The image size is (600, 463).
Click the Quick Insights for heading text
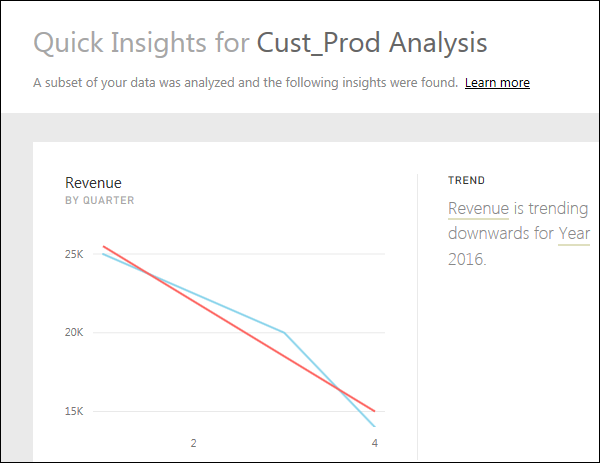[141, 43]
